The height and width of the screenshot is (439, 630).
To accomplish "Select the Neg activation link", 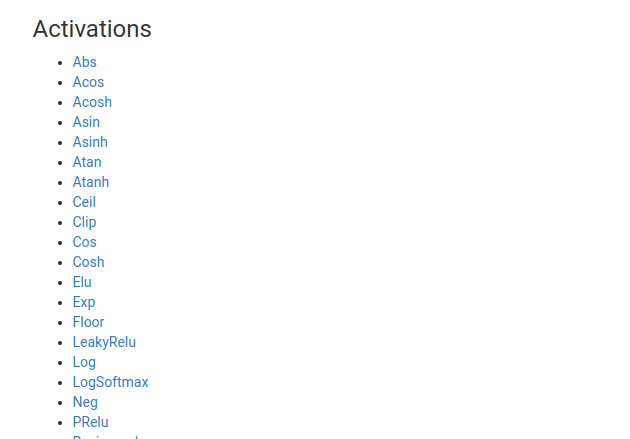I will click(85, 402).
